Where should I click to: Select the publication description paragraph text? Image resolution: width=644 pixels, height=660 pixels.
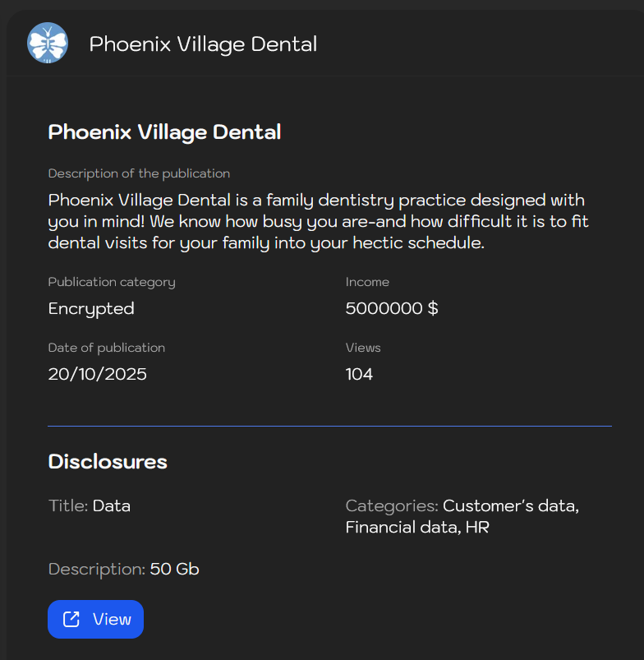click(316, 221)
